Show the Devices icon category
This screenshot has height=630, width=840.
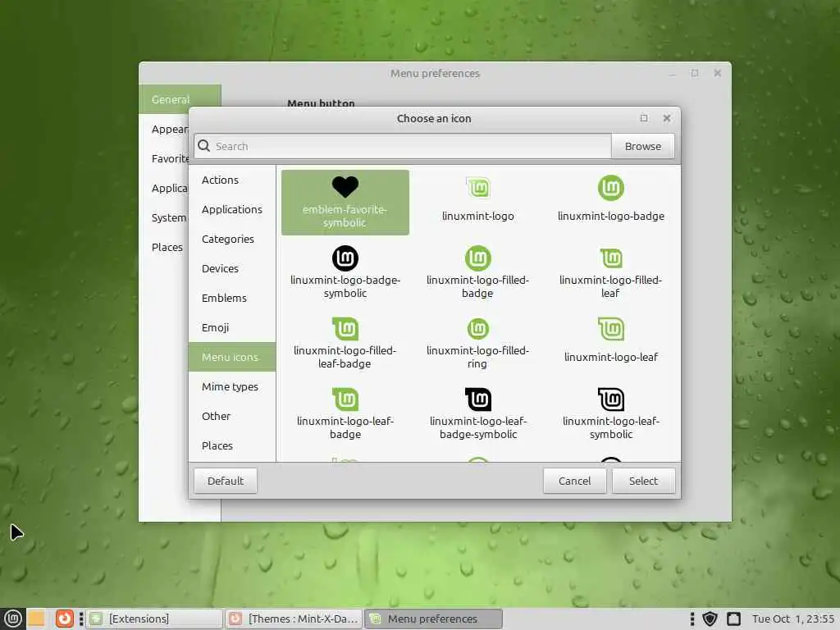click(232, 268)
